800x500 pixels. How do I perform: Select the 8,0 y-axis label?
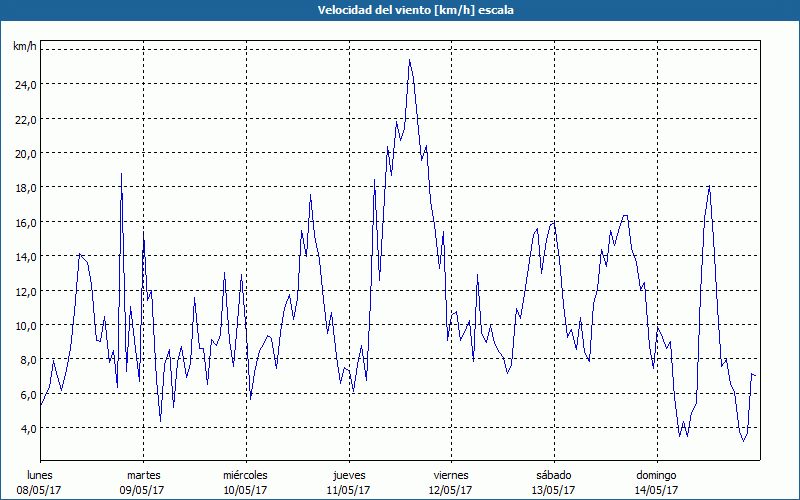[x=27, y=359]
